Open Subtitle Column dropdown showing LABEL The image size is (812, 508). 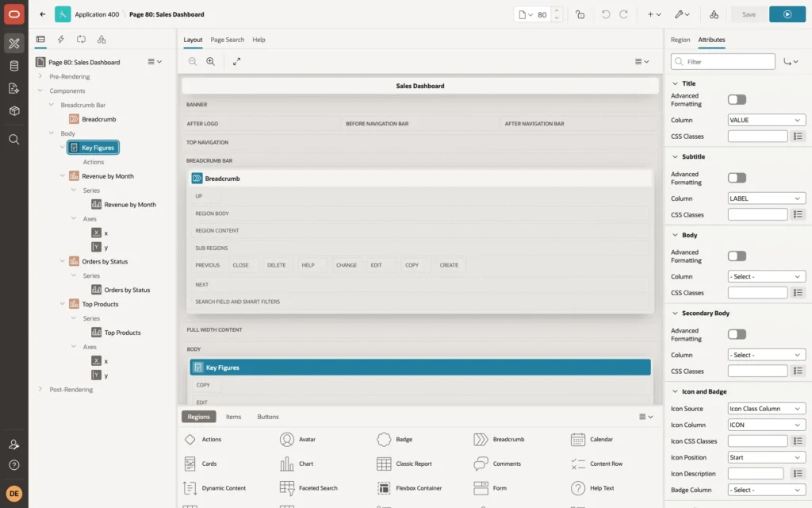pyautogui.click(x=767, y=198)
